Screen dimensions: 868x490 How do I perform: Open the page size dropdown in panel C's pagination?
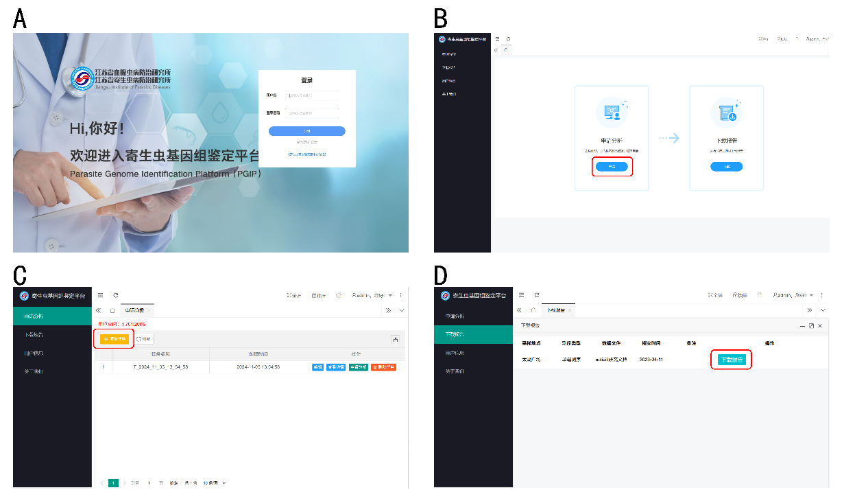pyautogui.click(x=214, y=483)
